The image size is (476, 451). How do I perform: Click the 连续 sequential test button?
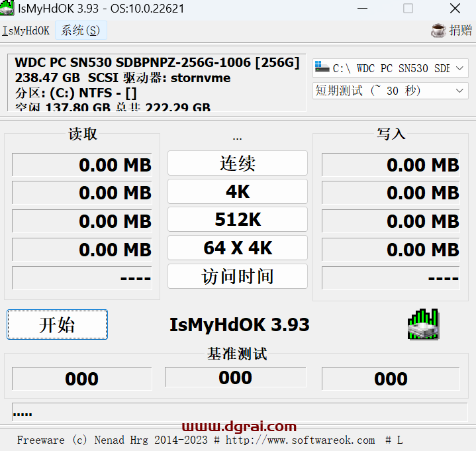pos(238,163)
